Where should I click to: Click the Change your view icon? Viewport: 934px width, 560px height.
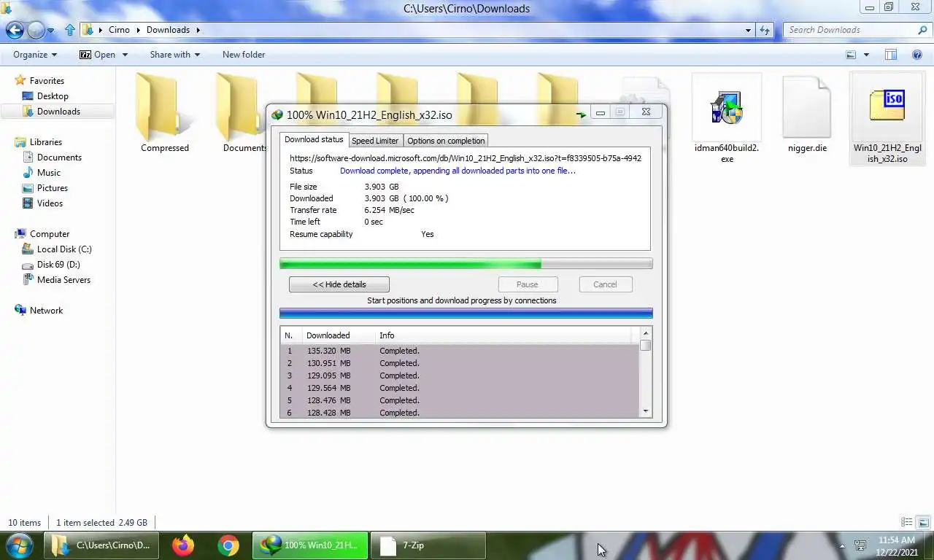851,55
